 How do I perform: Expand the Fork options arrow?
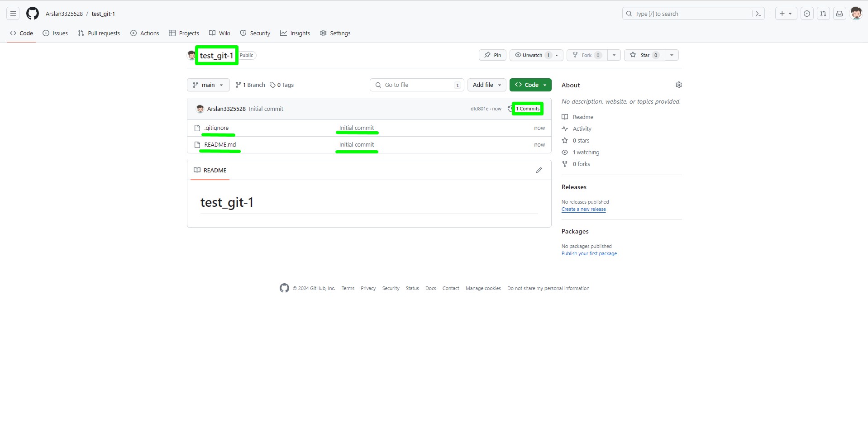pos(614,55)
